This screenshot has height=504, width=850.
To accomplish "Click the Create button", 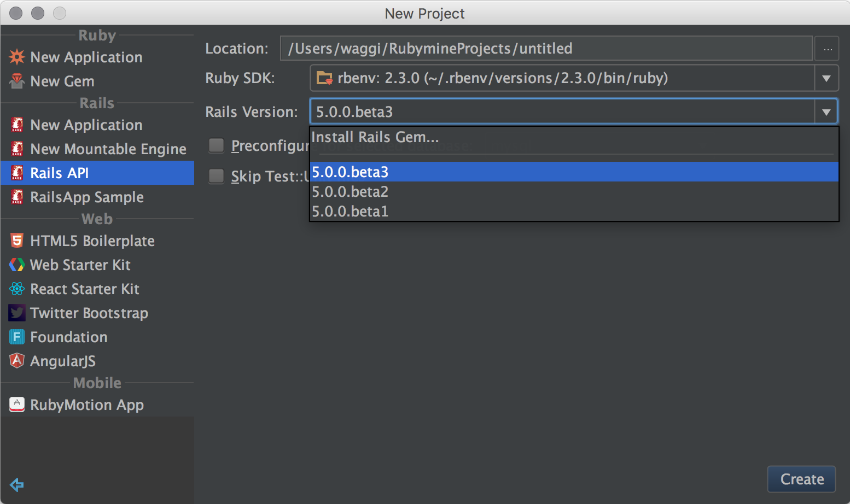I will 801,479.
